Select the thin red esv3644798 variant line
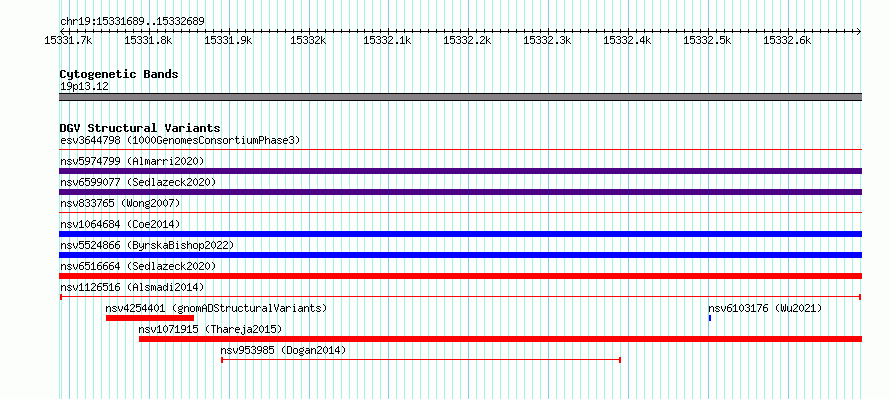The height and width of the screenshot is (399, 890). (x=460, y=150)
